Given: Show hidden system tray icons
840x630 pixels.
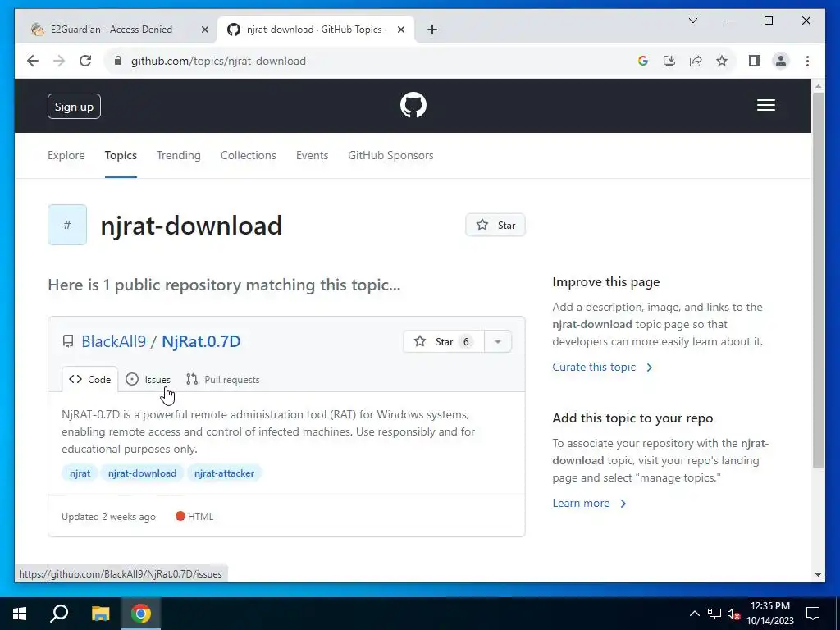Looking at the screenshot, I should 694,614.
